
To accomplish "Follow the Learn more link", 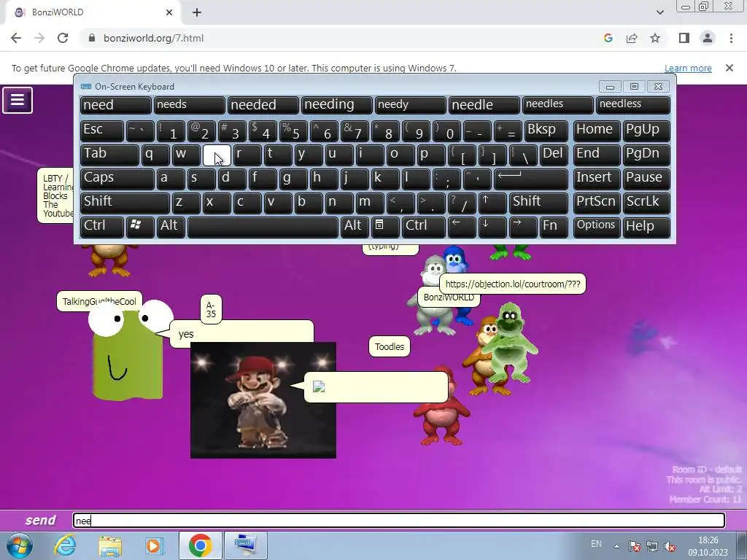I will point(688,68).
